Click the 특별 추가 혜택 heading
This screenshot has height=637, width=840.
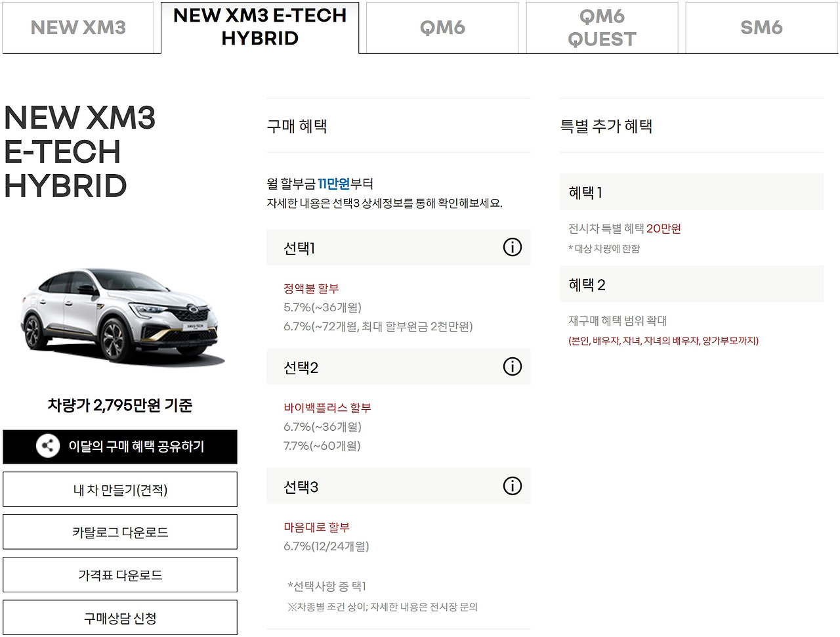click(x=606, y=126)
